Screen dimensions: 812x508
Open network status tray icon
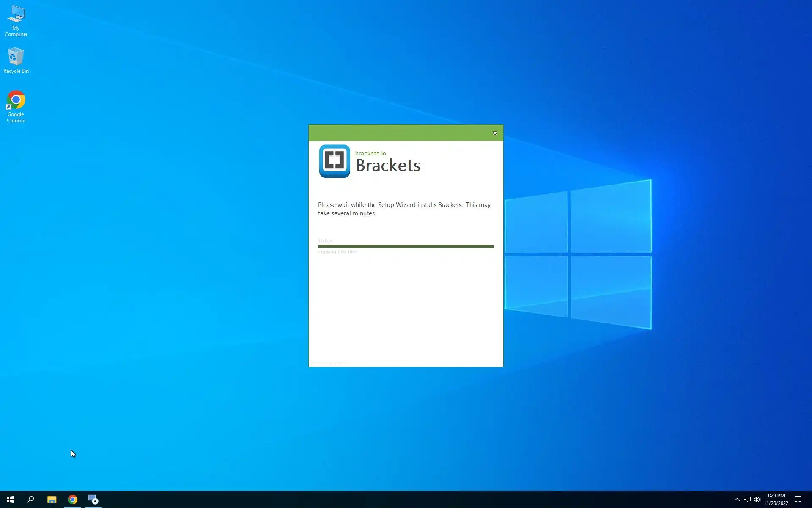pos(747,500)
